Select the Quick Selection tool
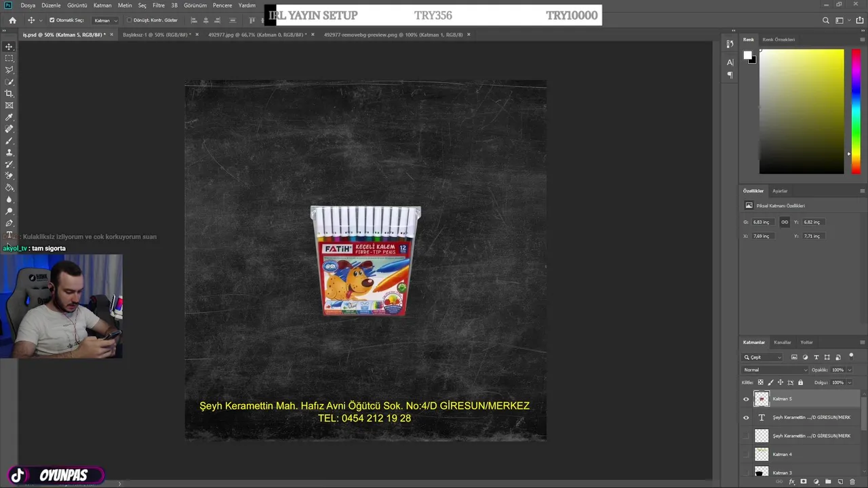868x488 pixels. pyautogui.click(x=9, y=82)
